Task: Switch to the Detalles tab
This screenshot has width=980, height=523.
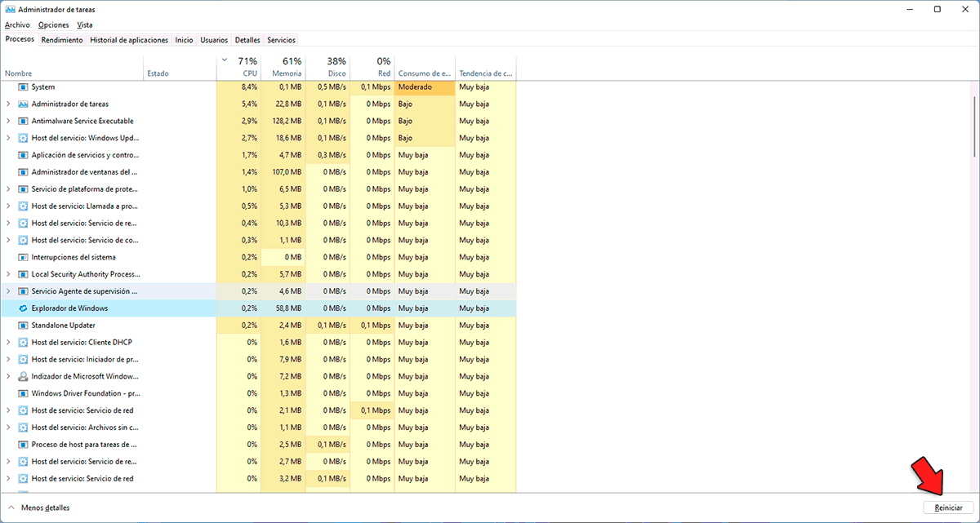Action: [247, 40]
